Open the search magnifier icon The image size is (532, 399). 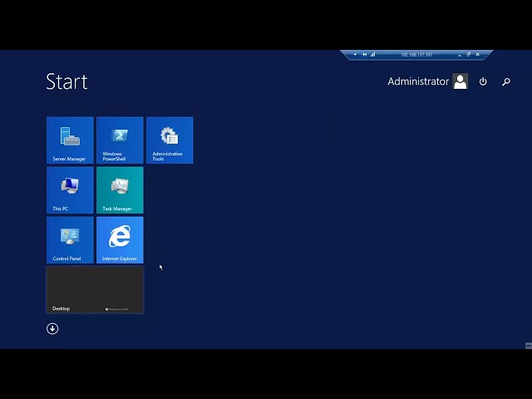click(506, 81)
